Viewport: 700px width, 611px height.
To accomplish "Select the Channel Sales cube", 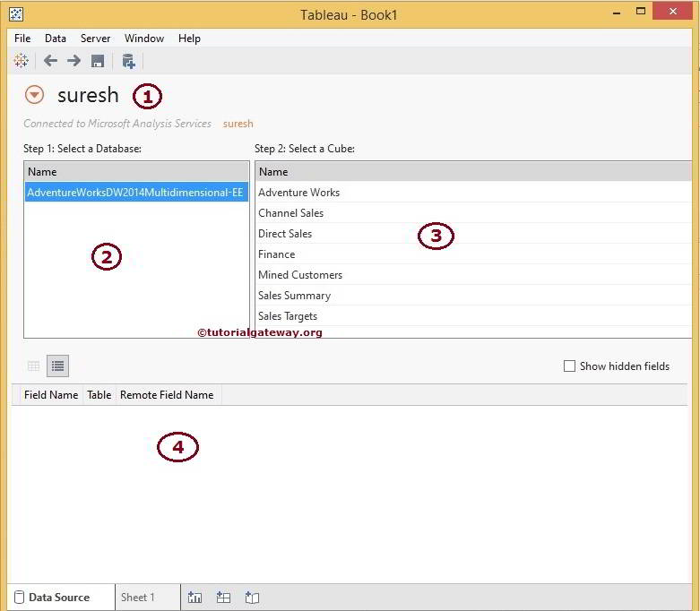I will tap(473, 213).
